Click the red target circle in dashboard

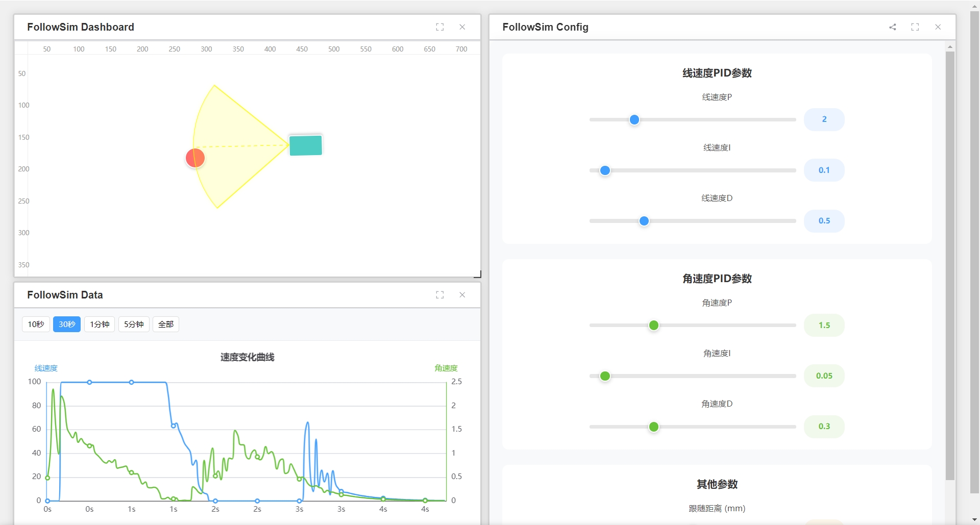pos(195,158)
